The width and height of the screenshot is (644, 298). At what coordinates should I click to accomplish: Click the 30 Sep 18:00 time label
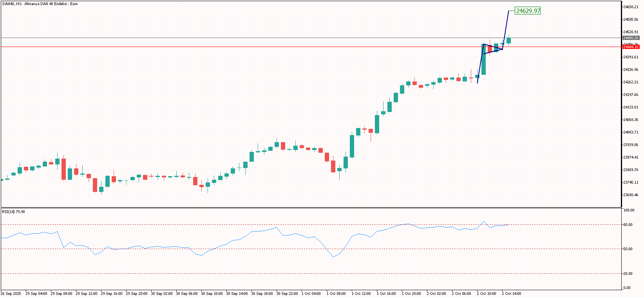(x=262, y=294)
